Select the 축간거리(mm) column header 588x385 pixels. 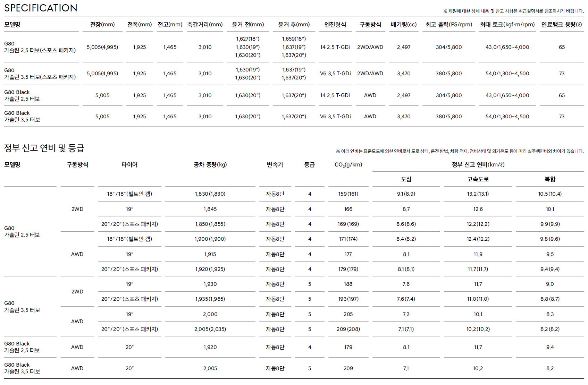point(205,25)
